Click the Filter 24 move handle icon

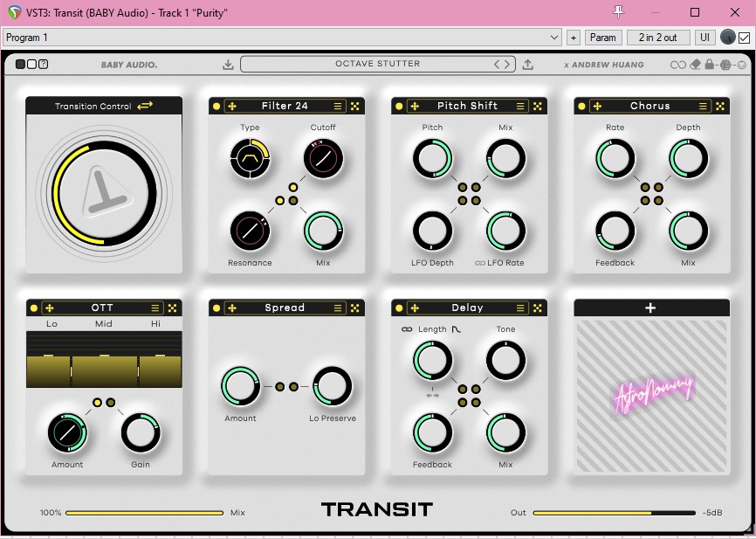click(232, 106)
